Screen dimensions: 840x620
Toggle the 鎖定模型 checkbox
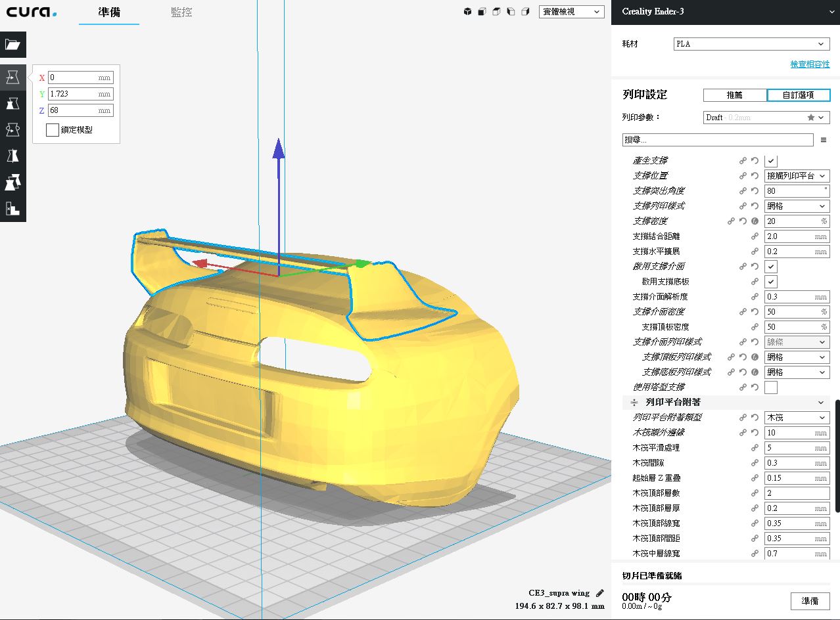[53, 130]
